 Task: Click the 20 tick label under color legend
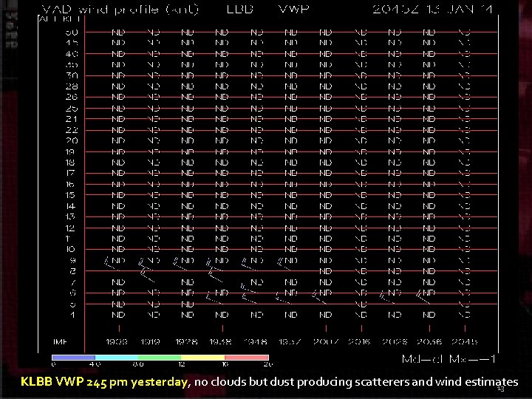point(268,364)
